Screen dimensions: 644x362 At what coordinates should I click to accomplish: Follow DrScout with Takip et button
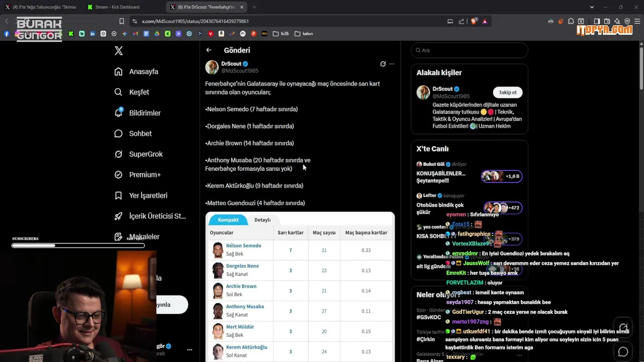(508, 93)
